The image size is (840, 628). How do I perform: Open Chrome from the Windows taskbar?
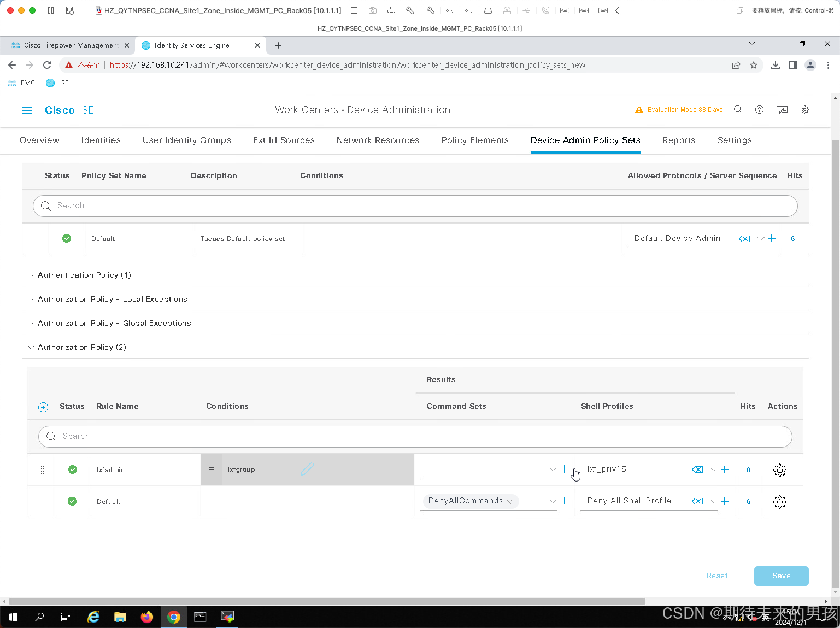click(174, 617)
